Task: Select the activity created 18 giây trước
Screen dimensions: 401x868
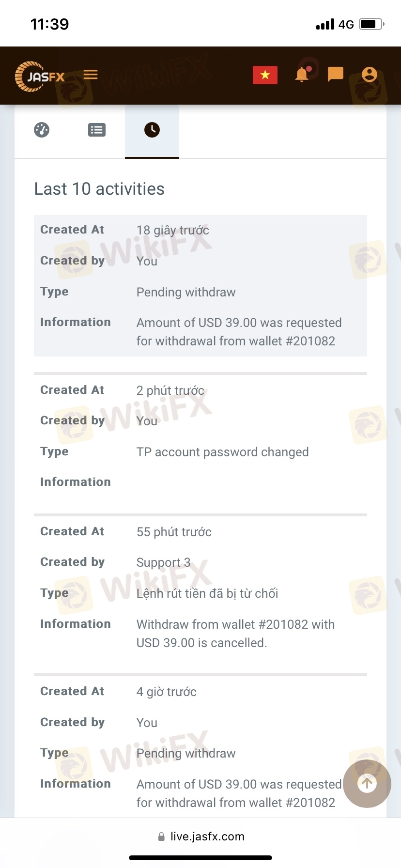Action: tap(172, 230)
